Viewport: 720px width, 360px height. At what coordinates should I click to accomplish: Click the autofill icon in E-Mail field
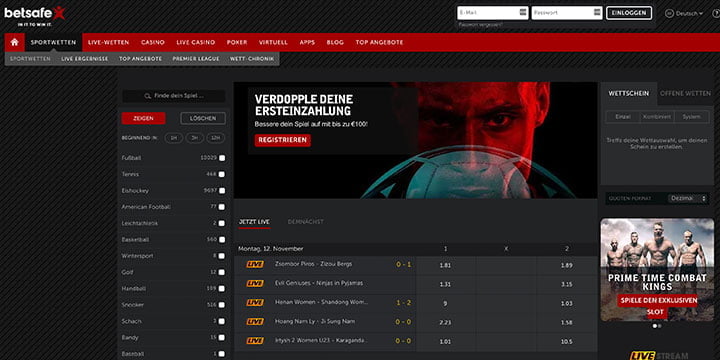[x=523, y=12]
